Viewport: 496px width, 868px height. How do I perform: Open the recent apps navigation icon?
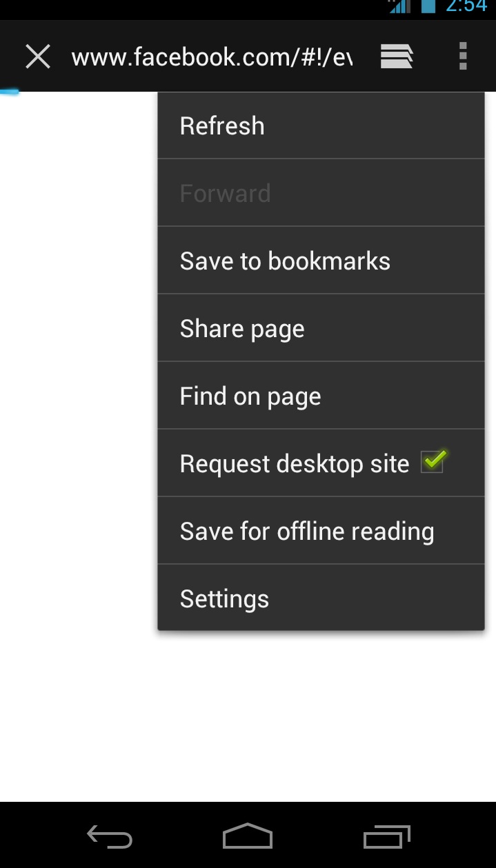(387, 837)
